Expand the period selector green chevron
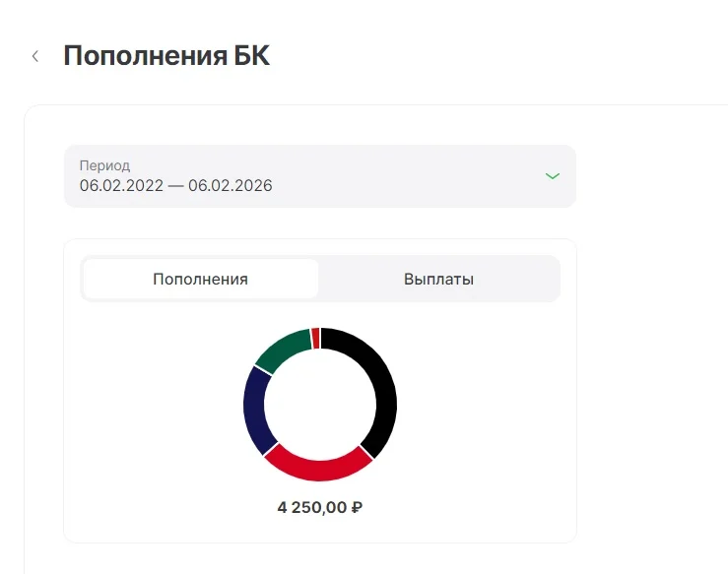The width and height of the screenshot is (728, 574). [x=552, y=176]
